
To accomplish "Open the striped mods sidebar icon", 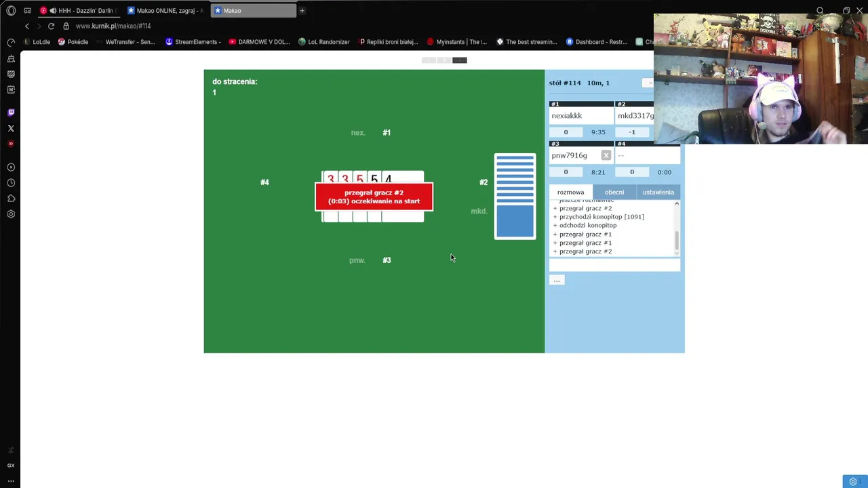I will [11, 74].
